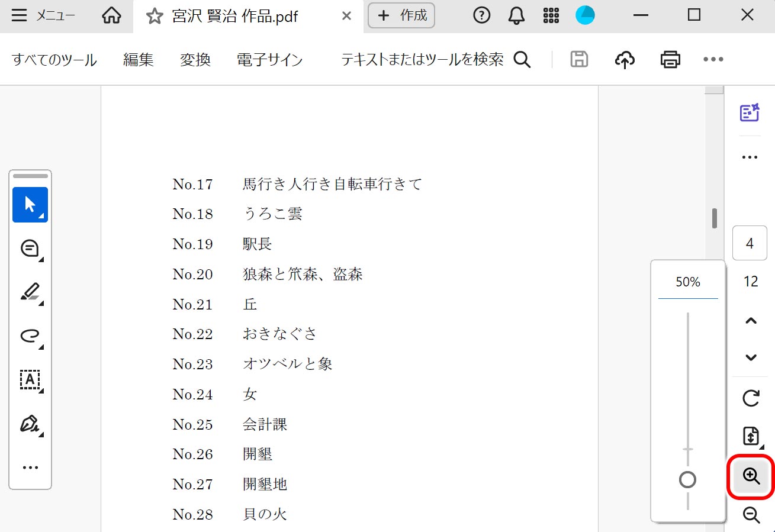Open the Fill & Sign signature tool

pyautogui.click(x=30, y=424)
